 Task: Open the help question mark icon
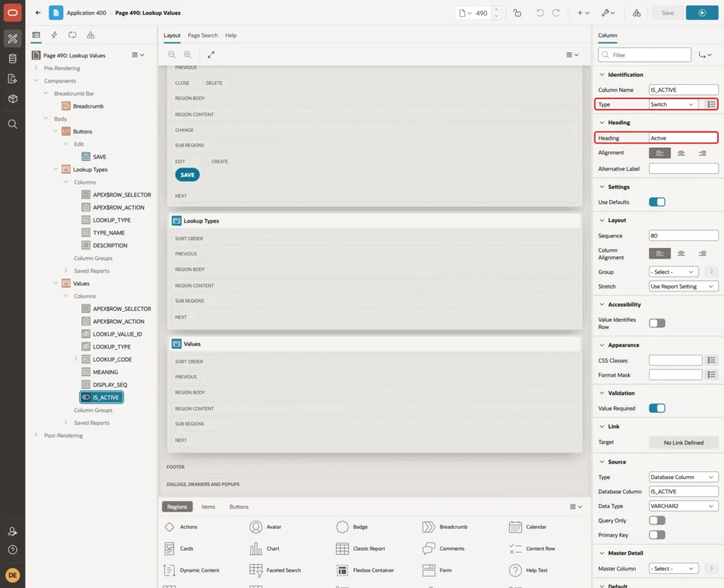click(x=13, y=550)
